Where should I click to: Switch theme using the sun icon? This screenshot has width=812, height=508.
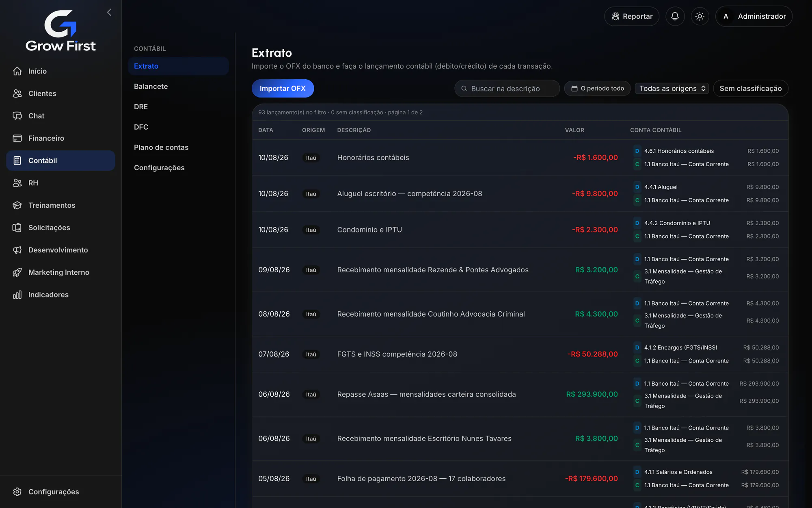coord(700,16)
